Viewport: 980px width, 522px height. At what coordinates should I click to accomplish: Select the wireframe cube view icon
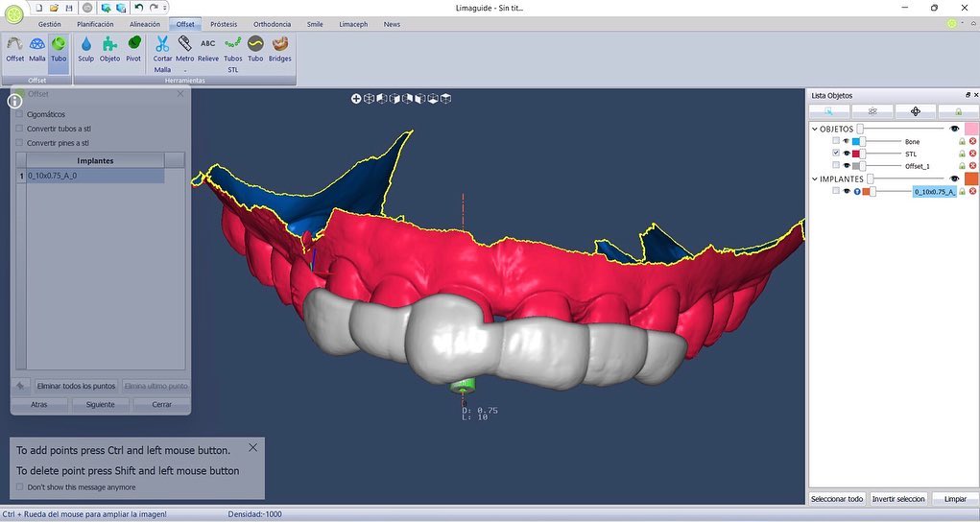[369, 98]
